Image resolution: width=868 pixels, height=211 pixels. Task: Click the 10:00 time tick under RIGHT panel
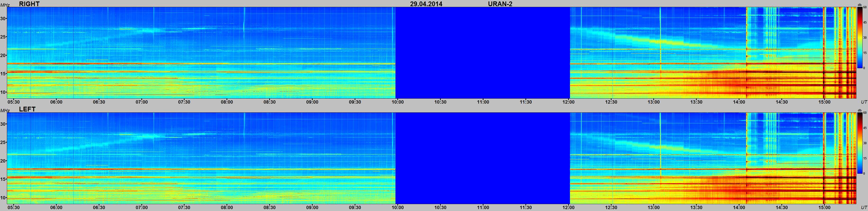[398, 102]
